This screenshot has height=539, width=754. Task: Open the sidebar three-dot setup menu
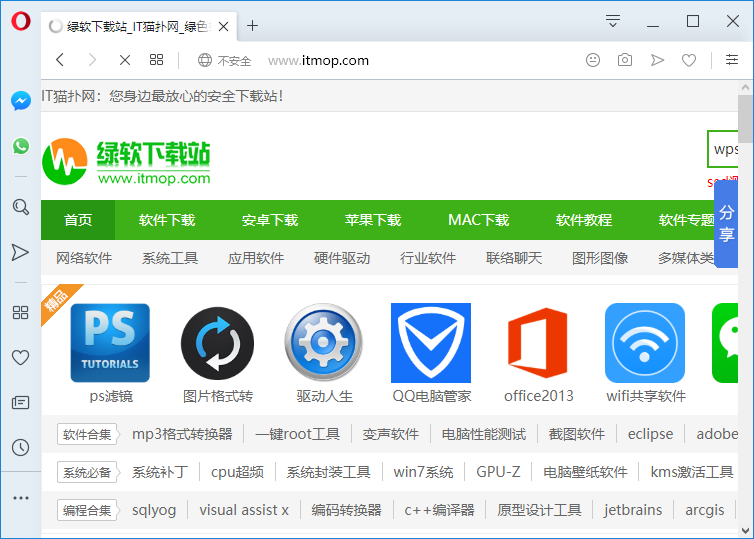21,498
